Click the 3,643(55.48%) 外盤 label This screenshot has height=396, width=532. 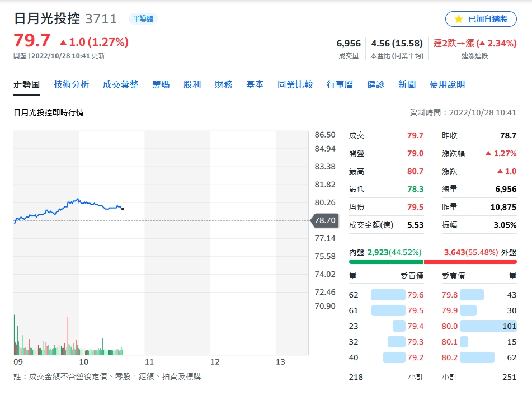click(x=480, y=252)
